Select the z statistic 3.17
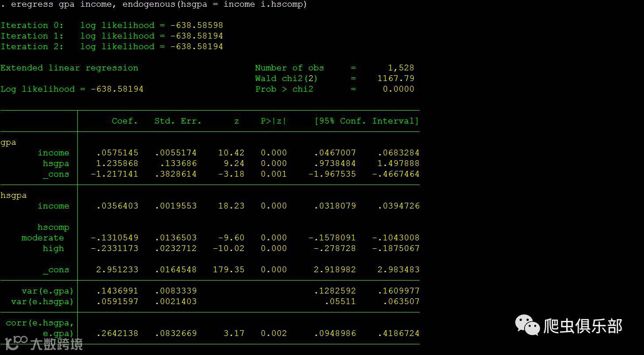 pyautogui.click(x=234, y=333)
